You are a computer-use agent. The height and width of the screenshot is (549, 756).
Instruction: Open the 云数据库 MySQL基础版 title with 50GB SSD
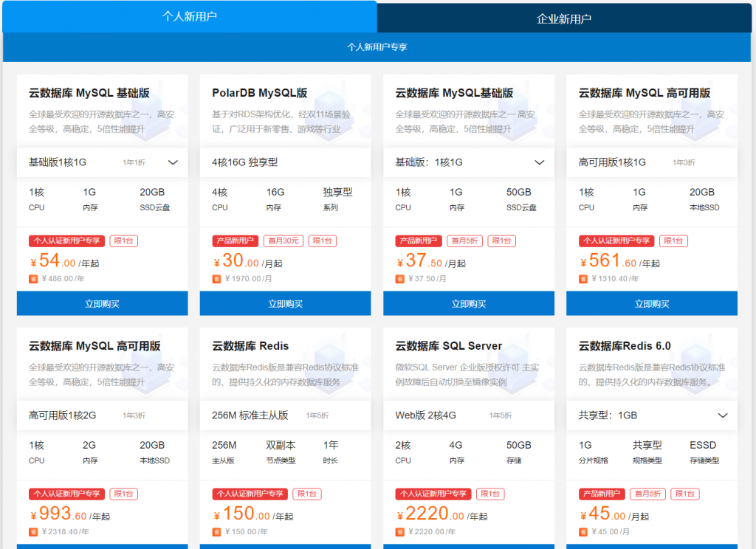pos(454,93)
